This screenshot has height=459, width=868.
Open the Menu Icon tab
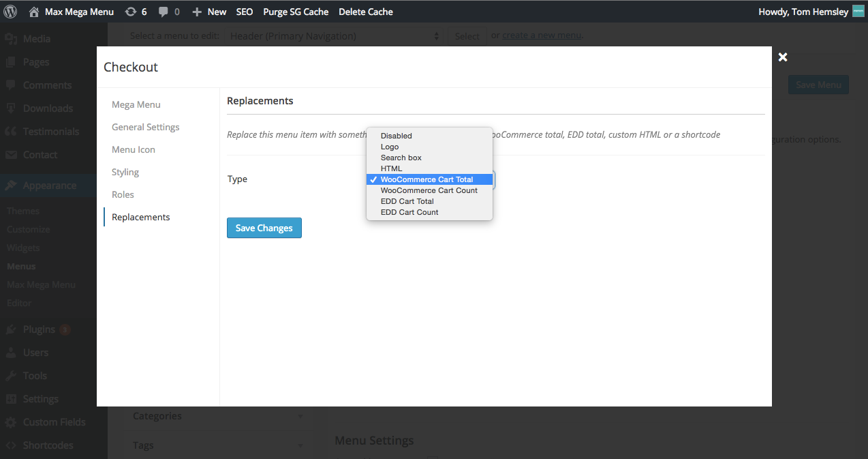coord(134,149)
